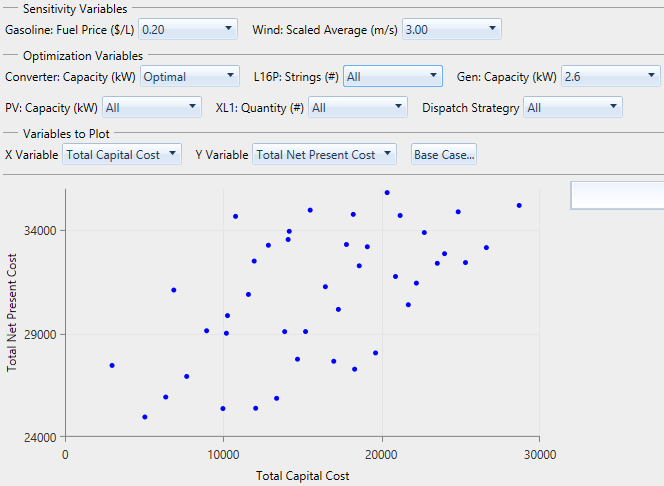664x486 pixels.
Task: Select the leftmost data point on the scatter plot
Action: pos(112,366)
